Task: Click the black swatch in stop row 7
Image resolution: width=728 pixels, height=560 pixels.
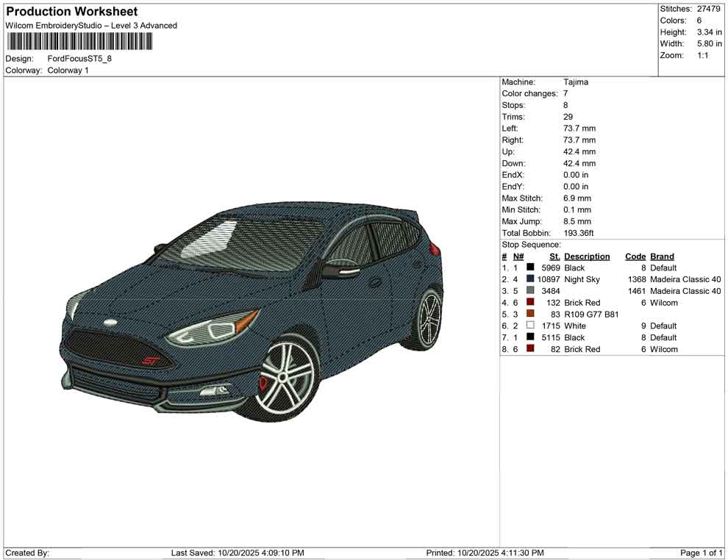Action: [x=530, y=337]
